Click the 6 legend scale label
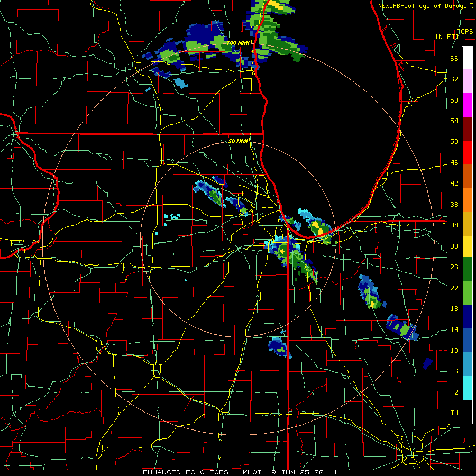This screenshot has width=476, height=476. point(456,371)
